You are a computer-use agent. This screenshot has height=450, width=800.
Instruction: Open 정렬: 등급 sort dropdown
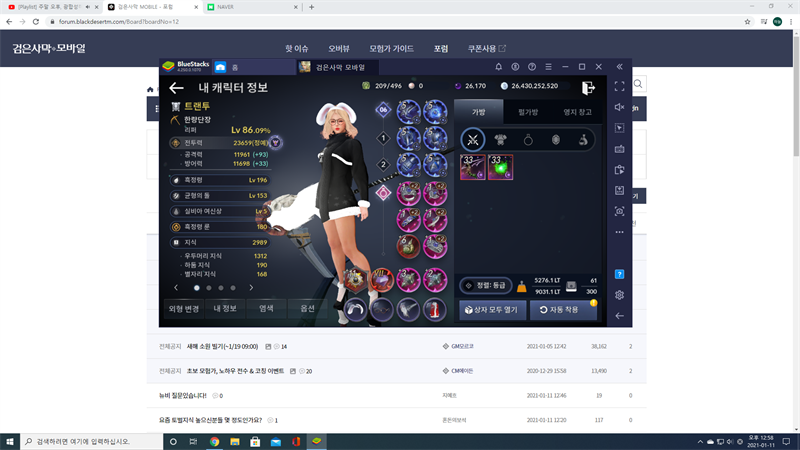click(483, 286)
